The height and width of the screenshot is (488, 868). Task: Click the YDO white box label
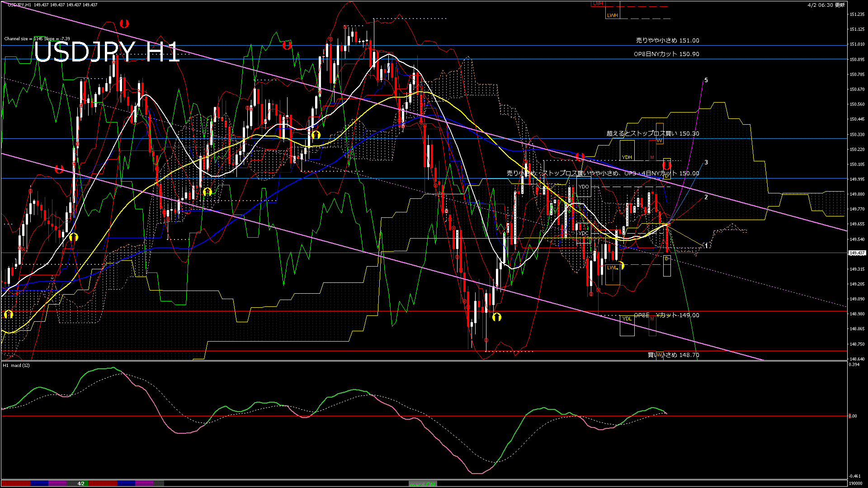click(x=584, y=187)
